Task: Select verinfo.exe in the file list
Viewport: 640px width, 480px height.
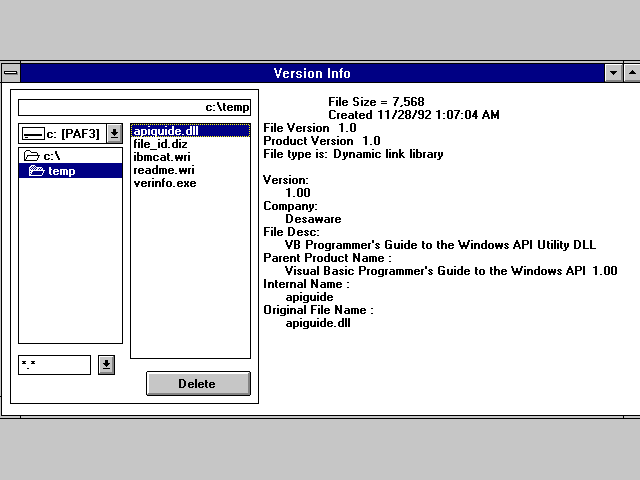Action: tap(165, 183)
